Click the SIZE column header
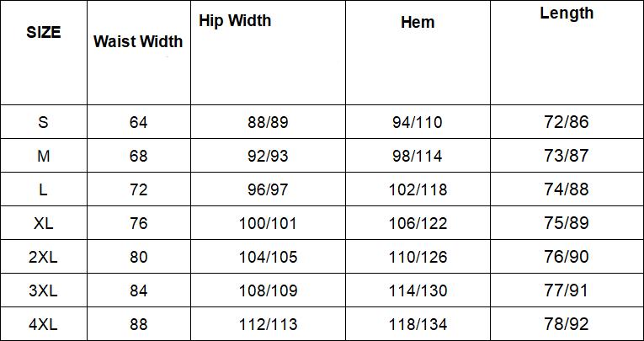644x341 pixels. click(44, 33)
